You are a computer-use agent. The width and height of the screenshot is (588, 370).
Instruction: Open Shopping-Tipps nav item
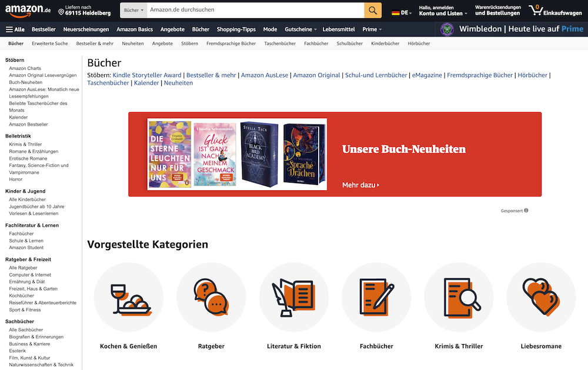[236, 29]
